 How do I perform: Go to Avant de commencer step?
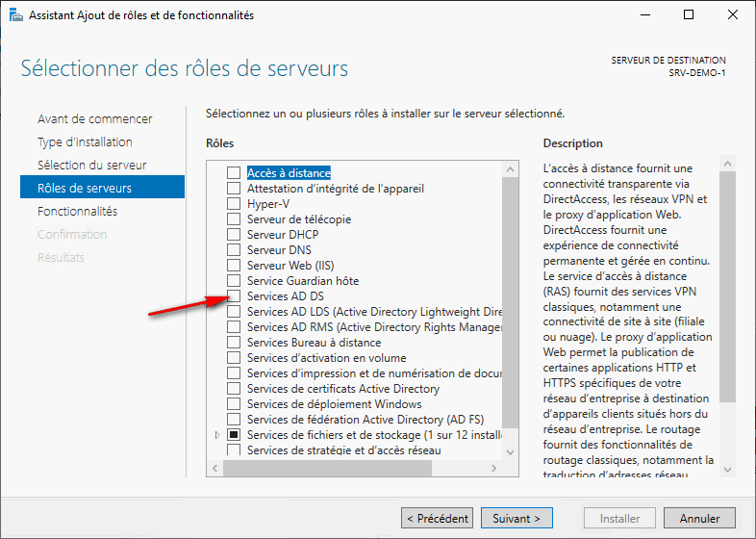94,118
